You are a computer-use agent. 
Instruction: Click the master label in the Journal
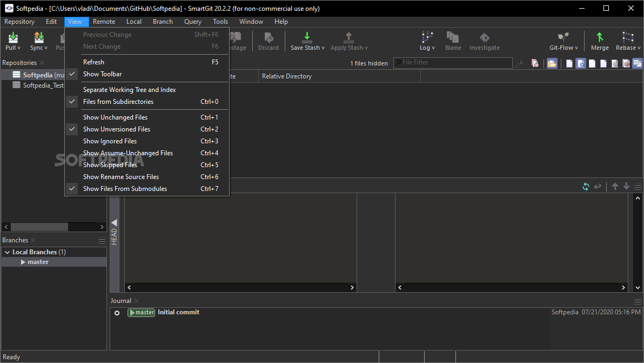[x=142, y=313]
